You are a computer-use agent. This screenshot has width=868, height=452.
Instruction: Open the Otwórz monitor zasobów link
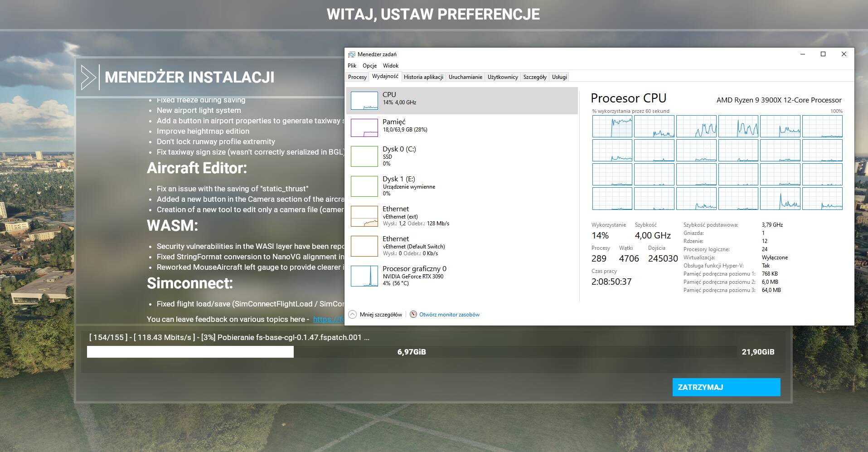(x=449, y=315)
